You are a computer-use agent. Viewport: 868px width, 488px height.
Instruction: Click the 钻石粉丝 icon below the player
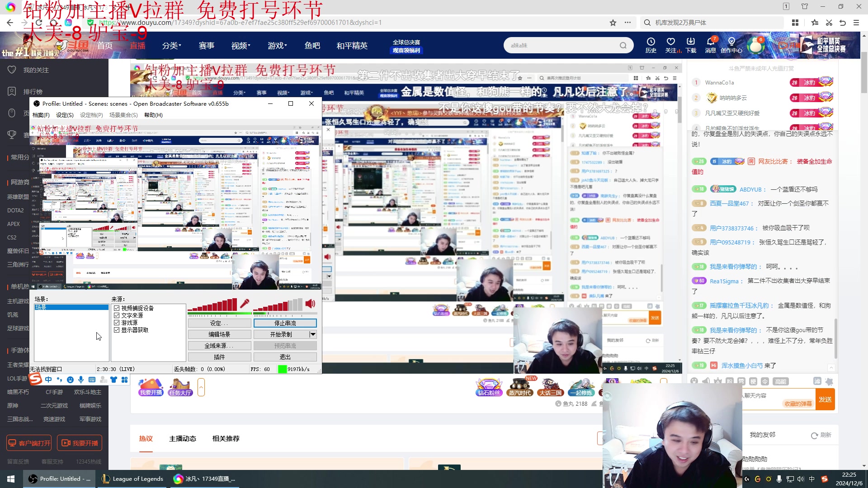pyautogui.click(x=489, y=387)
